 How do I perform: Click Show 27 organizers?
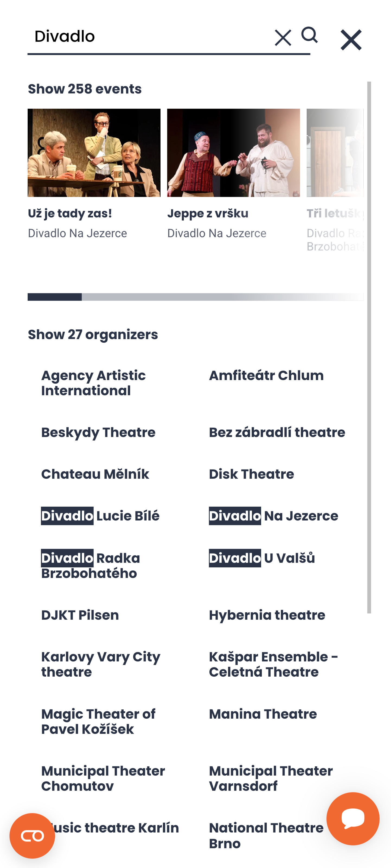click(x=93, y=335)
